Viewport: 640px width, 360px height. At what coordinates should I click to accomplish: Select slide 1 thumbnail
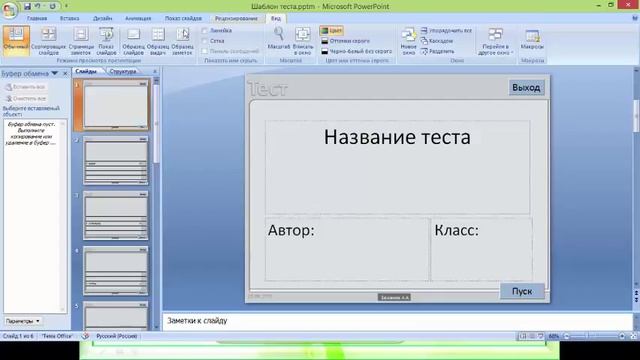[x=116, y=105]
